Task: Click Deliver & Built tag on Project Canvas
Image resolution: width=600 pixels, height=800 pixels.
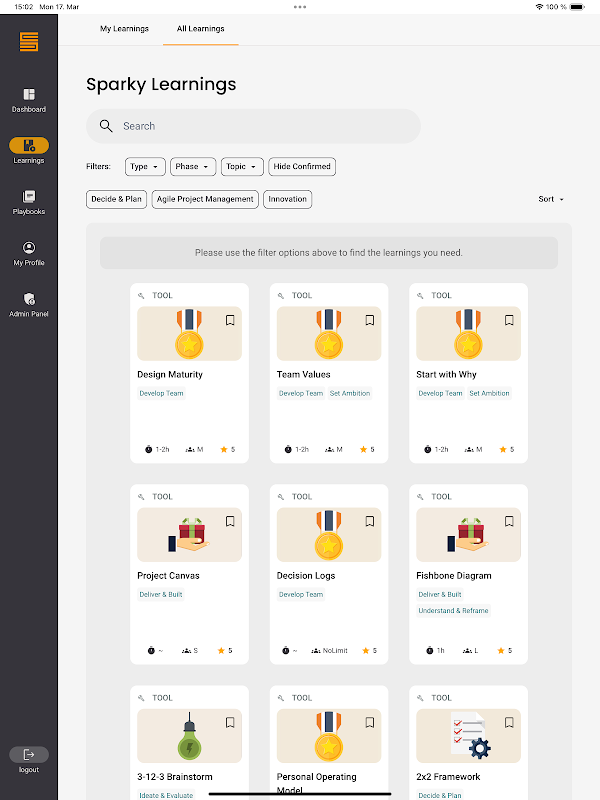Action: click(x=161, y=594)
